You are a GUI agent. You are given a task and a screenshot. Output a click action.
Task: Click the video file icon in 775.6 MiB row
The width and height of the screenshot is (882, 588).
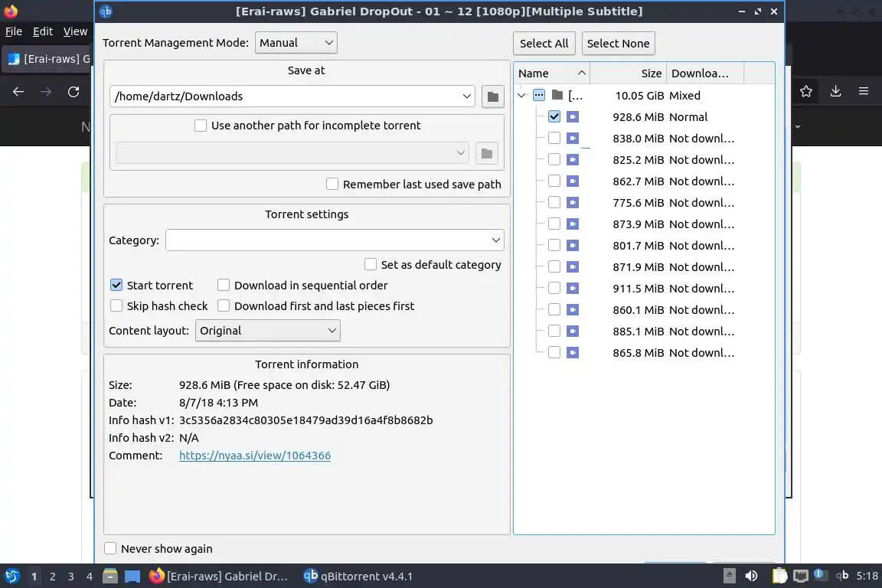[573, 203]
